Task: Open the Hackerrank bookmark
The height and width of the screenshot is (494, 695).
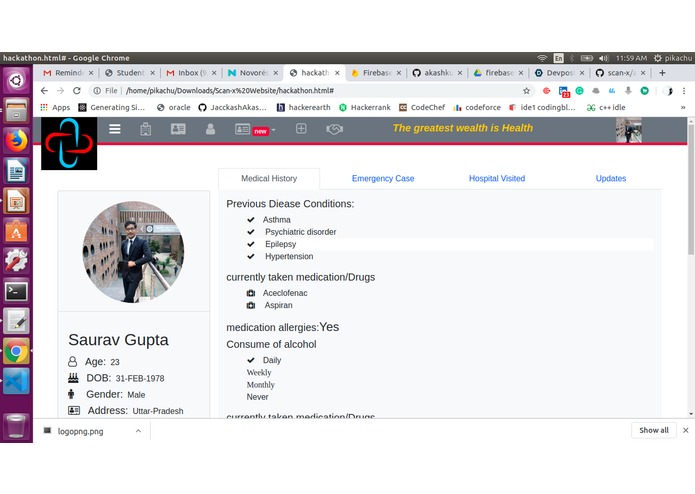Action: [x=365, y=107]
